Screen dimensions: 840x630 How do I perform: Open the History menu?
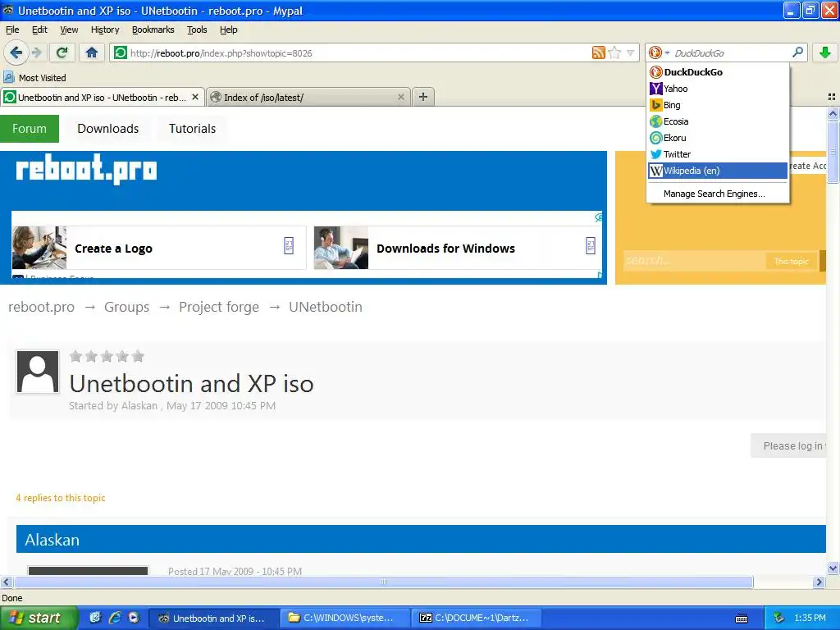click(105, 30)
